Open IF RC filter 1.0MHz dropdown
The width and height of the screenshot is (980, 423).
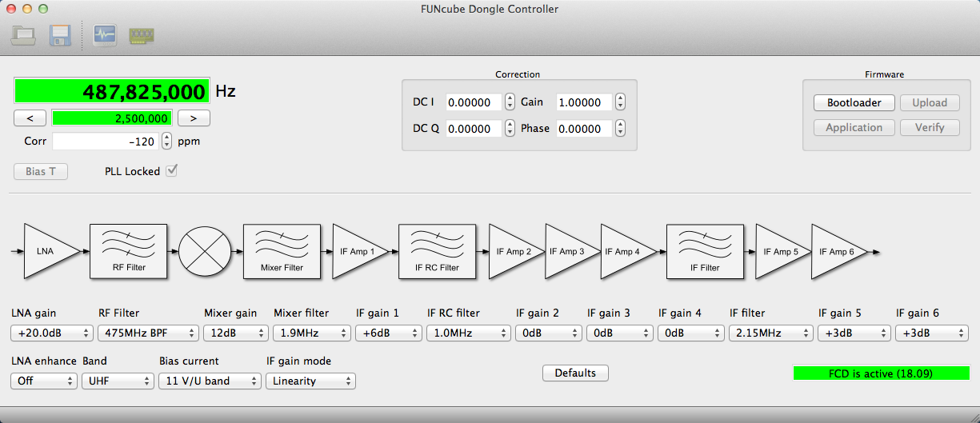pyautogui.click(x=469, y=333)
